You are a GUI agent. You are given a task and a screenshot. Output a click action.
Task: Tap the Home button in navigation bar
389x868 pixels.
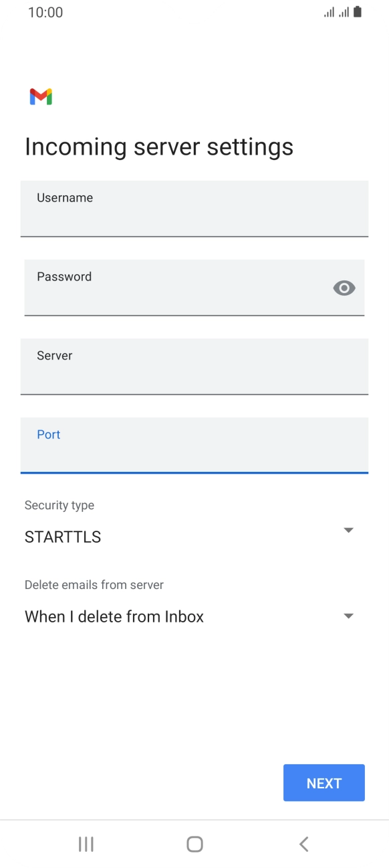click(x=194, y=844)
